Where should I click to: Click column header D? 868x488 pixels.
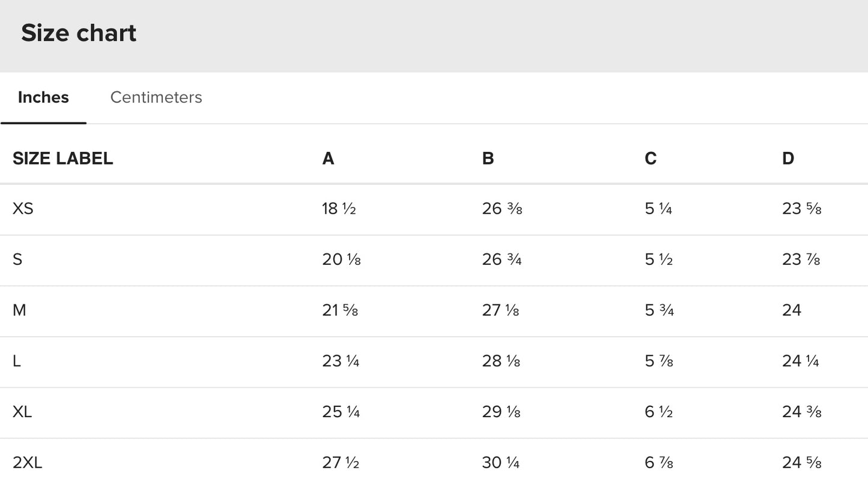point(788,158)
